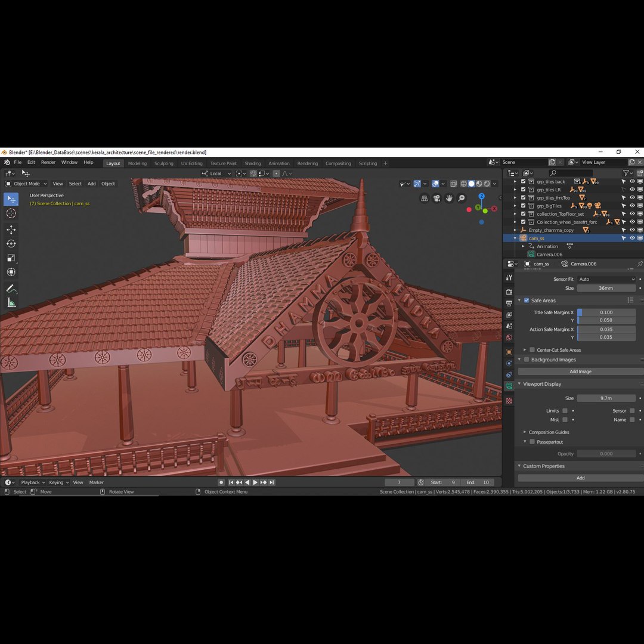The height and width of the screenshot is (644, 644).
Task: Enable Name display checkbox
Action: coord(632,420)
